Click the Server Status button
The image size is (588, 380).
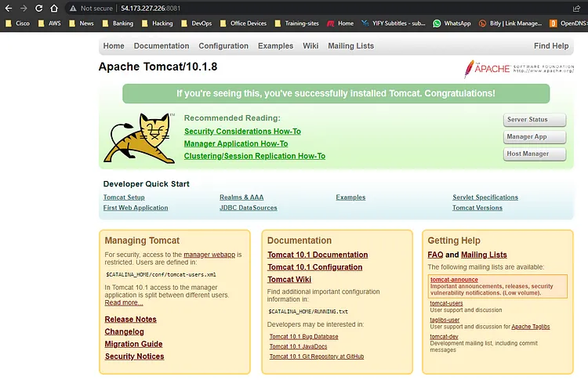coord(535,120)
